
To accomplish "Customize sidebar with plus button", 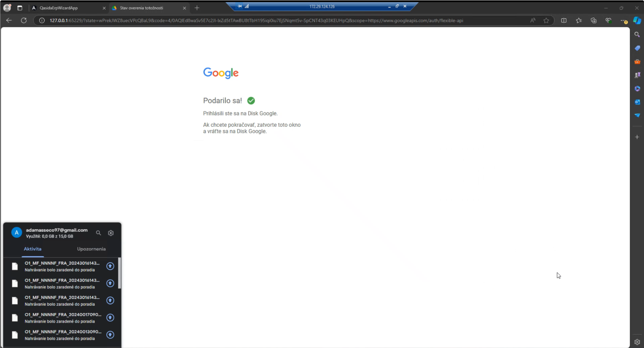I will (637, 137).
